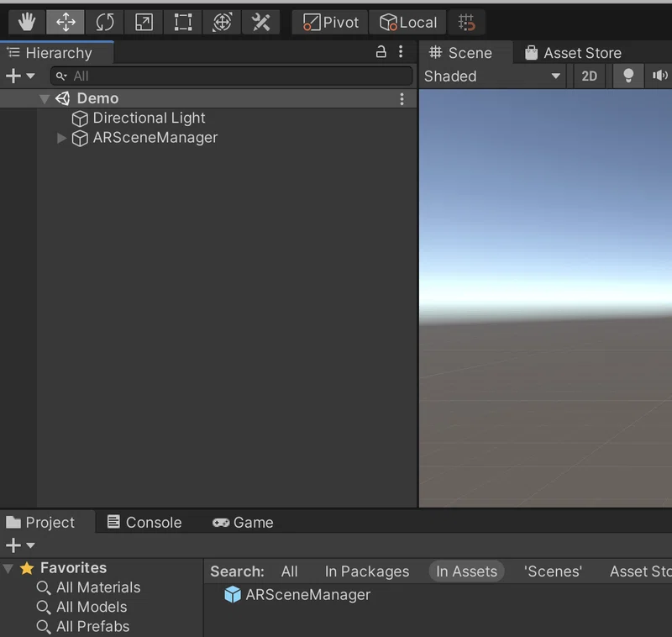Image resolution: width=672 pixels, height=637 pixels.
Task: Select the combined Transform tool
Action: point(222,22)
